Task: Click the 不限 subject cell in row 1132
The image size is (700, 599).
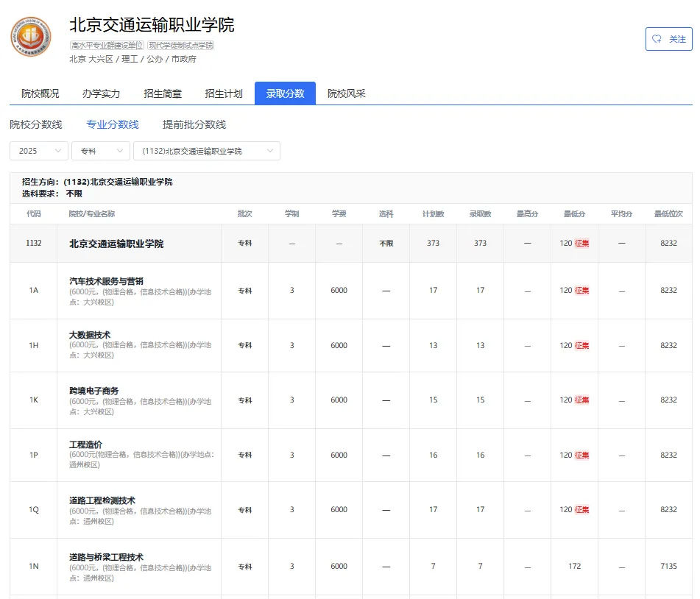Action: (x=386, y=244)
